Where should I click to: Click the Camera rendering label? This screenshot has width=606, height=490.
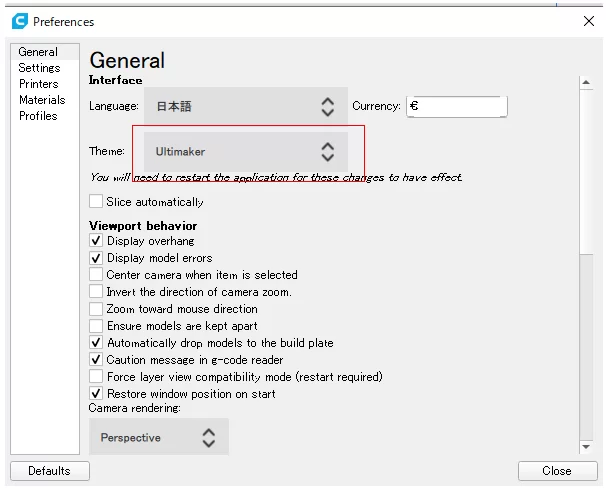(x=134, y=408)
